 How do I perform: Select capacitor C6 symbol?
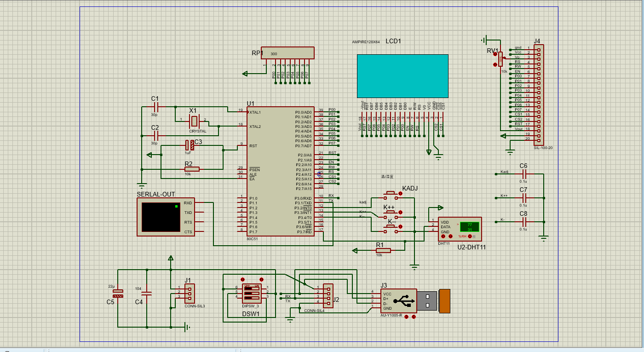tap(523, 174)
